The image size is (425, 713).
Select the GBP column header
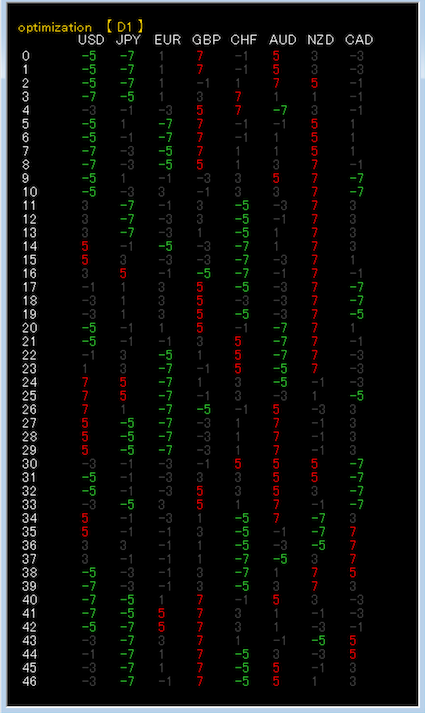(206, 40)
